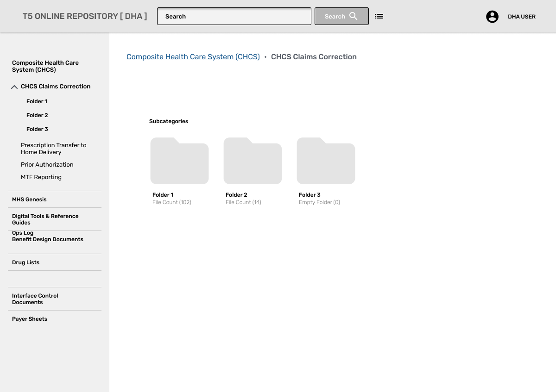Open the Payer Sheets section
This screenshot has height=392, width=556.
[x=30, y=319]
